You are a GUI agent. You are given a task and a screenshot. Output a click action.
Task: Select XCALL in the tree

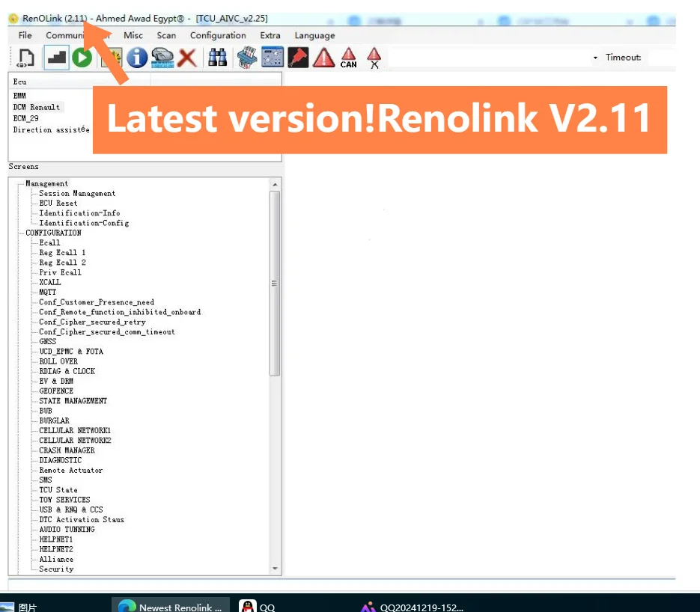[x=50, y=282]
